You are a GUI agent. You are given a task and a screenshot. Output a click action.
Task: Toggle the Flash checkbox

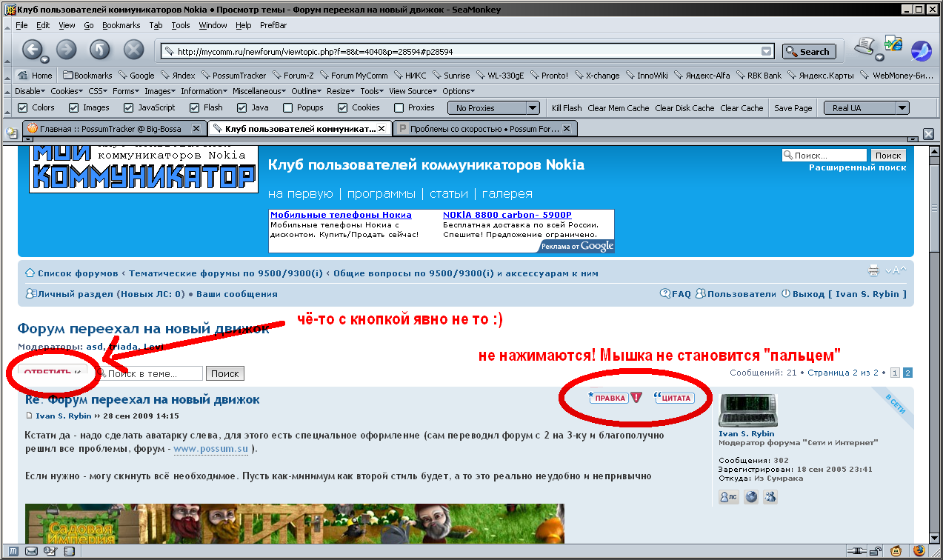pos(194,107)
